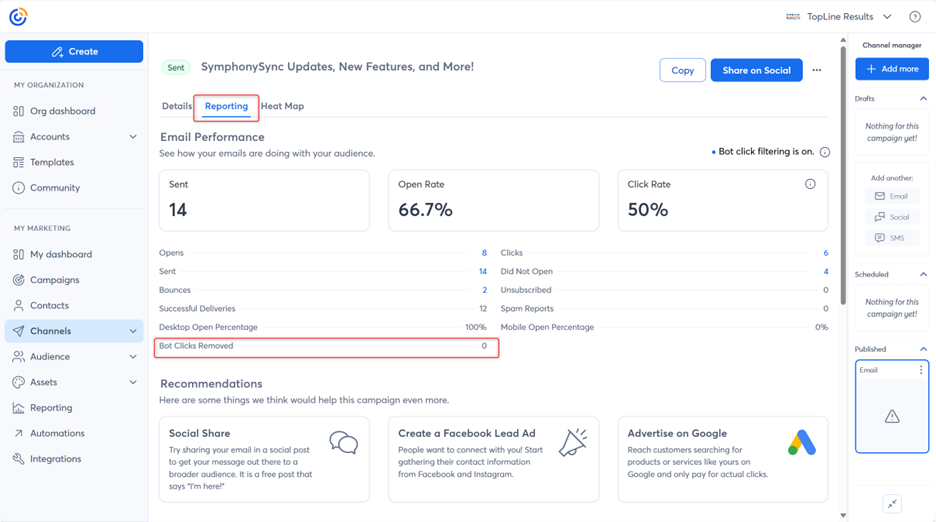Expand the Audience sidebar menu
The image size is (936, 522).
tap(133, 357)
